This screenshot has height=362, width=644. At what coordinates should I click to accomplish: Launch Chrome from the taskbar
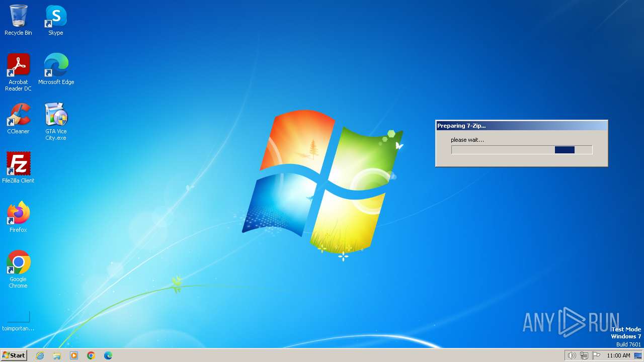[91, 355]
